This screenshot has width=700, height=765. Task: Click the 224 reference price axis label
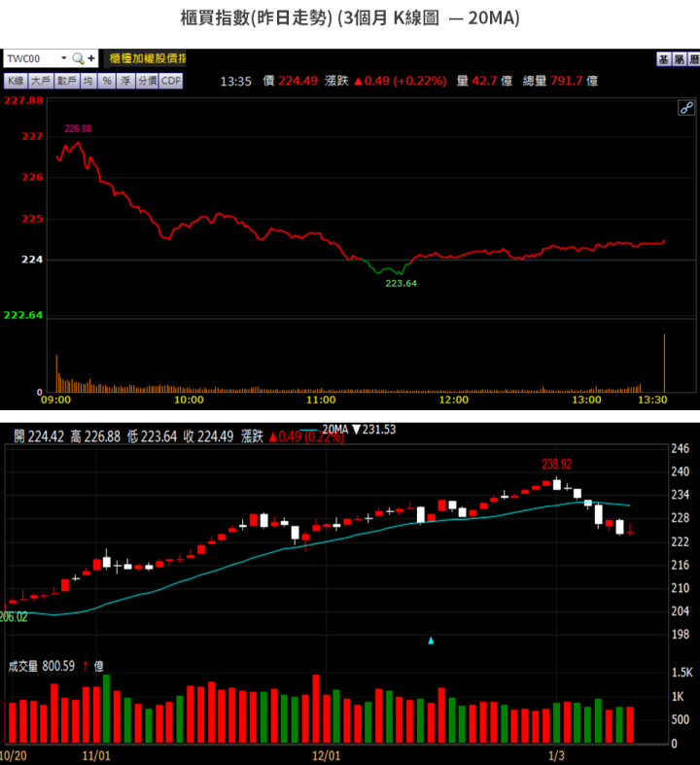point(32,260)
